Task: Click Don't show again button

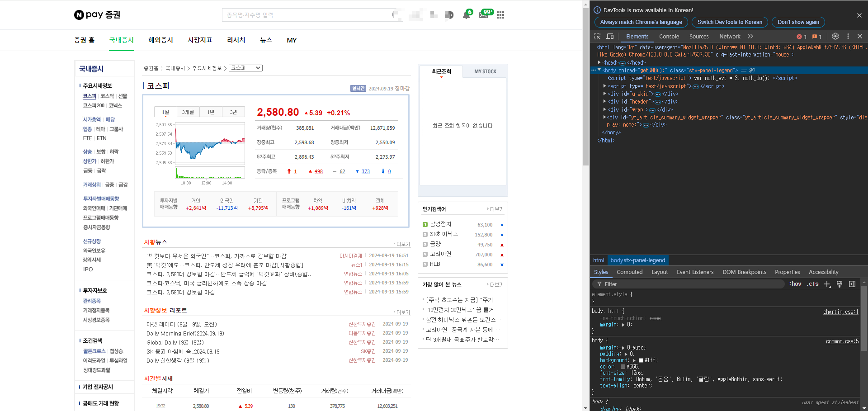Action: coord(798,22)
